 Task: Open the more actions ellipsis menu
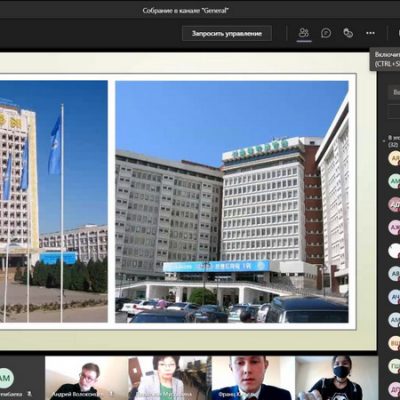[370, 33]
